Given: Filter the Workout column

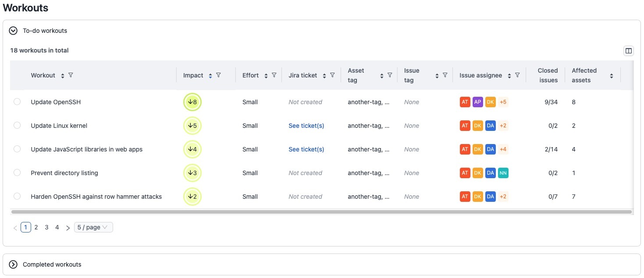Looking at the screenshot, I should 71,75.
